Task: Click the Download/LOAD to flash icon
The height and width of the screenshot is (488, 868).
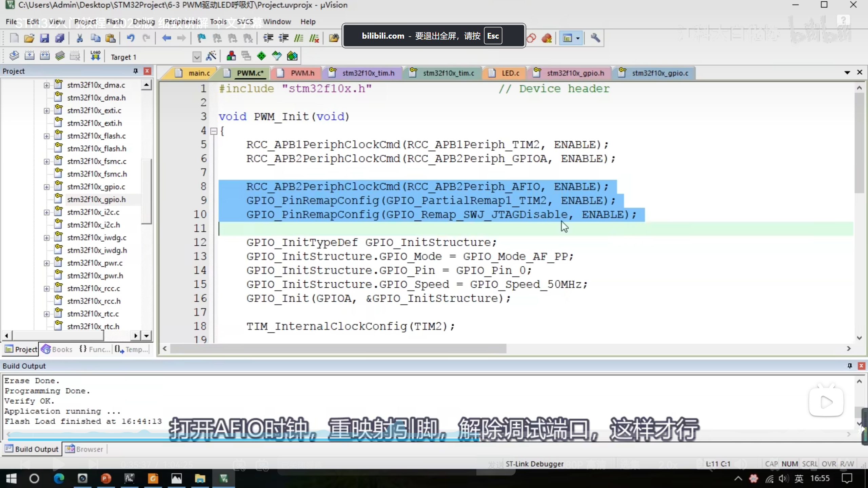Action: tap(95, 56)
